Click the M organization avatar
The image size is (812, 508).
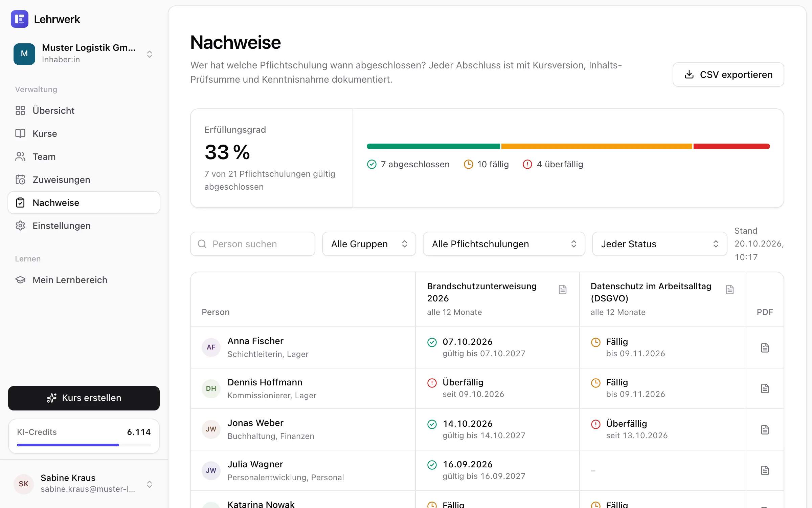coord(24,54)
